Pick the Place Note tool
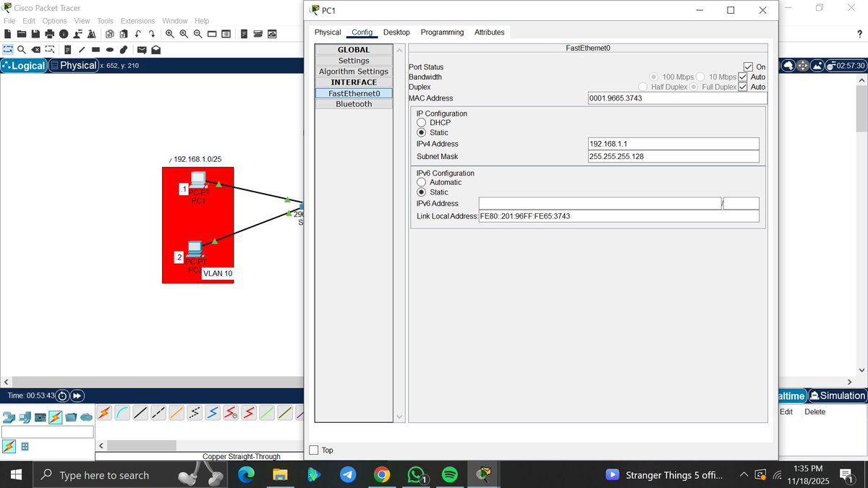 pos(67,49)
